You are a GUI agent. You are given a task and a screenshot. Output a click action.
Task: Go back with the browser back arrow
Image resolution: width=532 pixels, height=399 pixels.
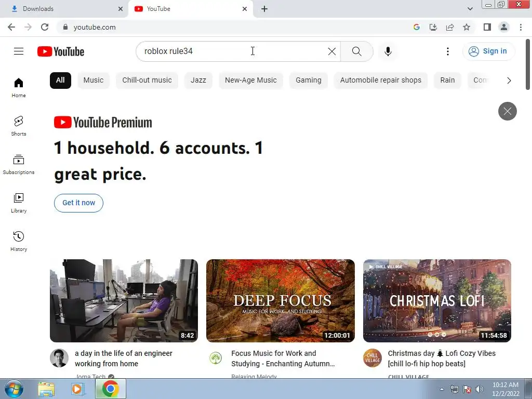pyautogui.click(x=11, y=27)
